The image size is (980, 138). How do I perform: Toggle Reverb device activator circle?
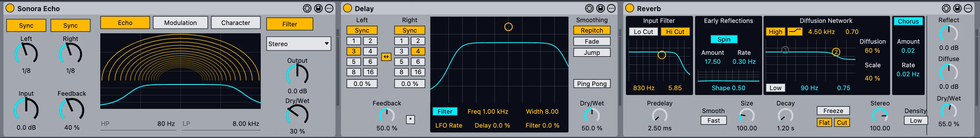click(630, 8)
